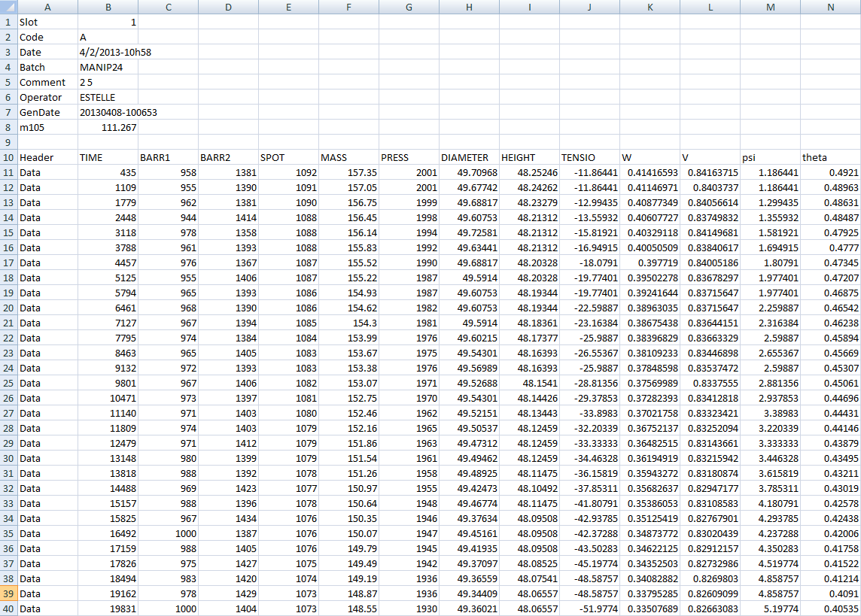Click the 'TIME' header cell

[108, 157]
